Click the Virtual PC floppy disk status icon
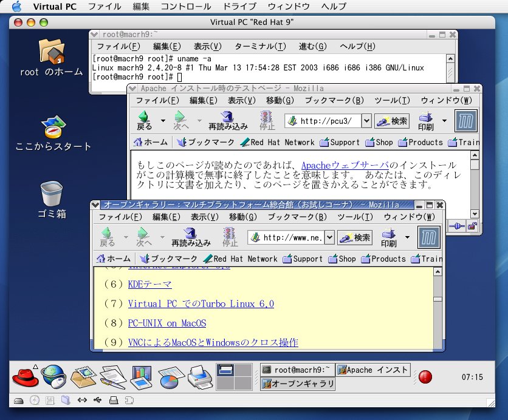 50,401
